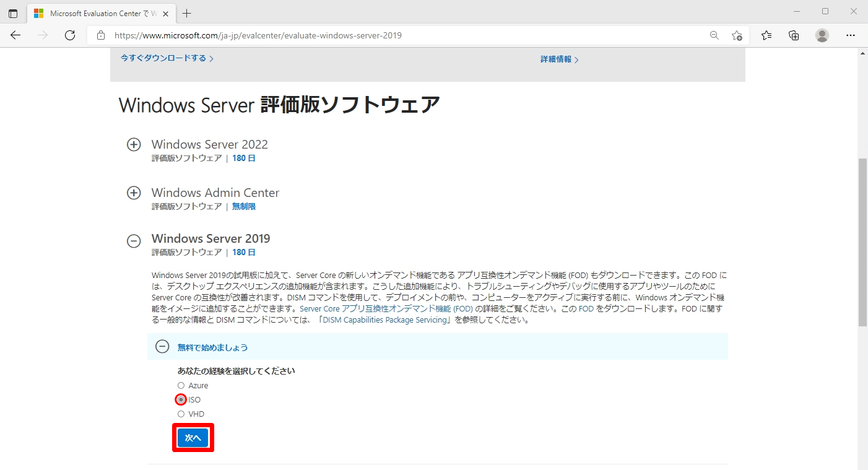Open Settings and more ellipsis menu
Image resolution: width=868 pixels, height=470 pixels.
coord(851,35)
